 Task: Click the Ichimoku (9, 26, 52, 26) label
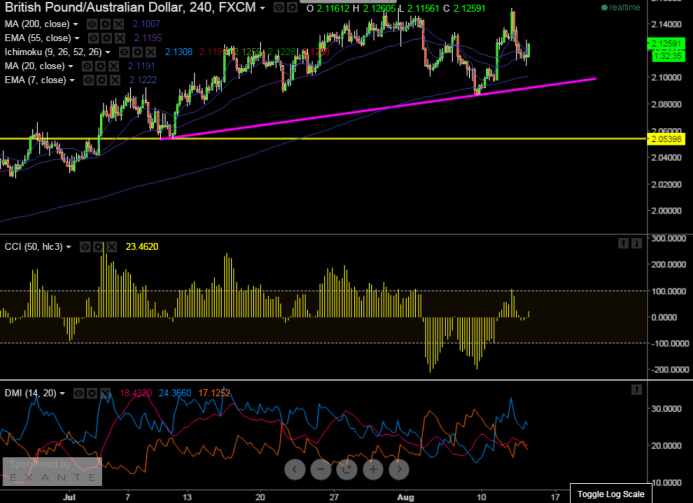pyautogui.click(x=53, y=52)
